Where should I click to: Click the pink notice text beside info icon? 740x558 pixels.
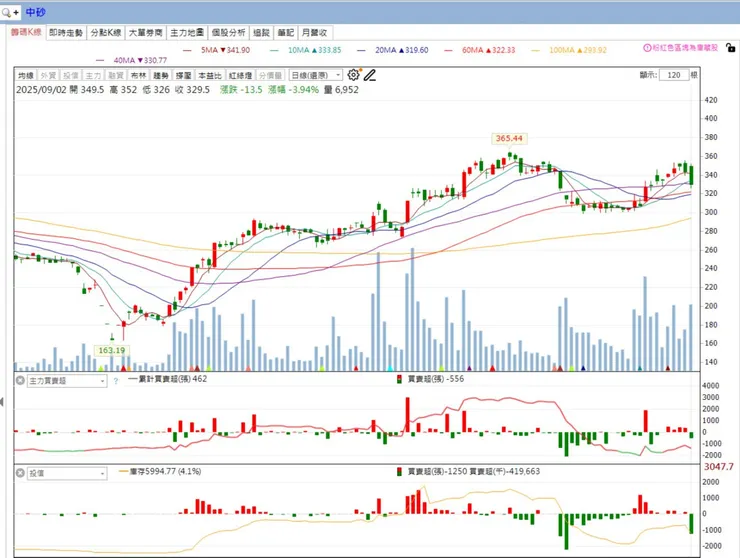tap(686, 48)
